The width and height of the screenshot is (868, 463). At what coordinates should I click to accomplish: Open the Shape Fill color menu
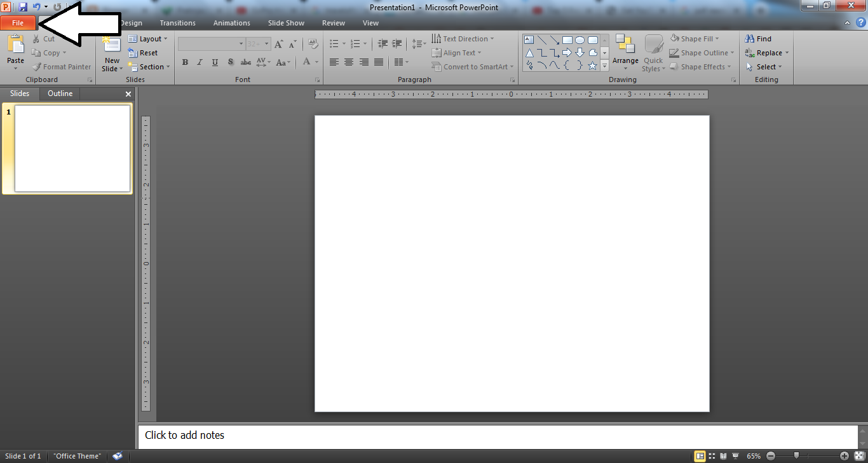695,39
